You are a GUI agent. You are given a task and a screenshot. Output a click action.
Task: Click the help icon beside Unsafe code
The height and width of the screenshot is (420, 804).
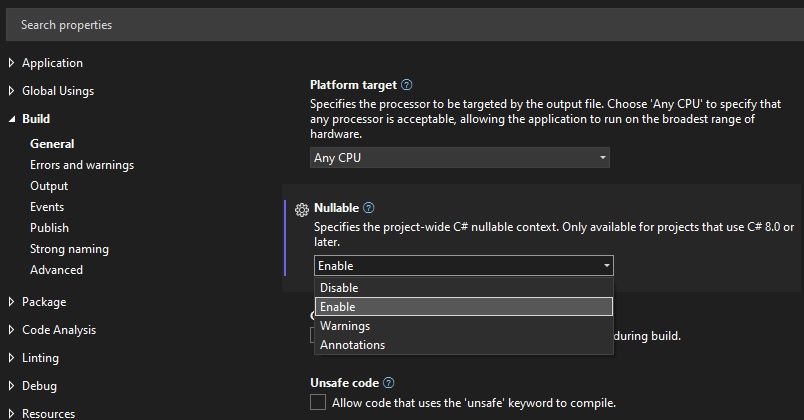coord(389,383)
